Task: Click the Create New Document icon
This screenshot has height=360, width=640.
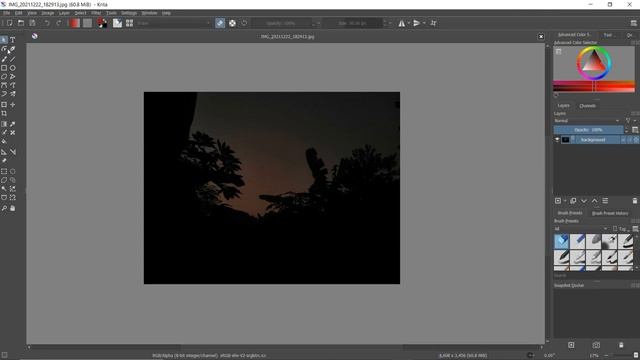Action: pyautogui.click(x=9, y=23)
